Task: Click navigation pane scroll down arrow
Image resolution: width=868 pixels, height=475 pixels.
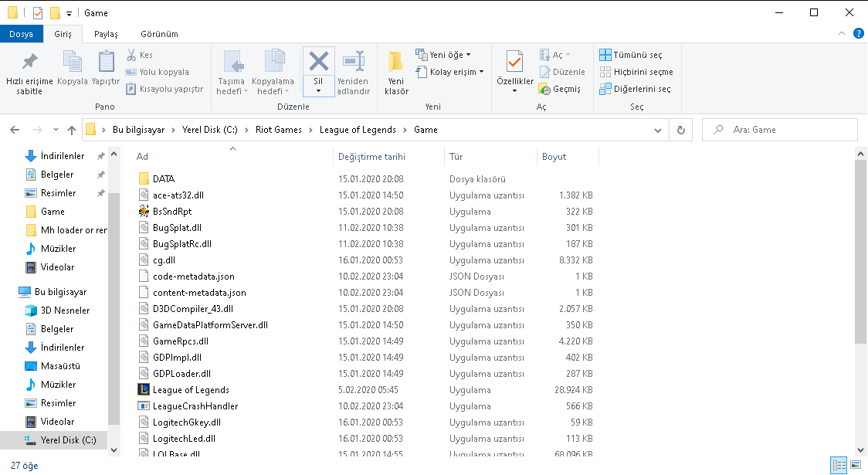Action: (114, 450)
